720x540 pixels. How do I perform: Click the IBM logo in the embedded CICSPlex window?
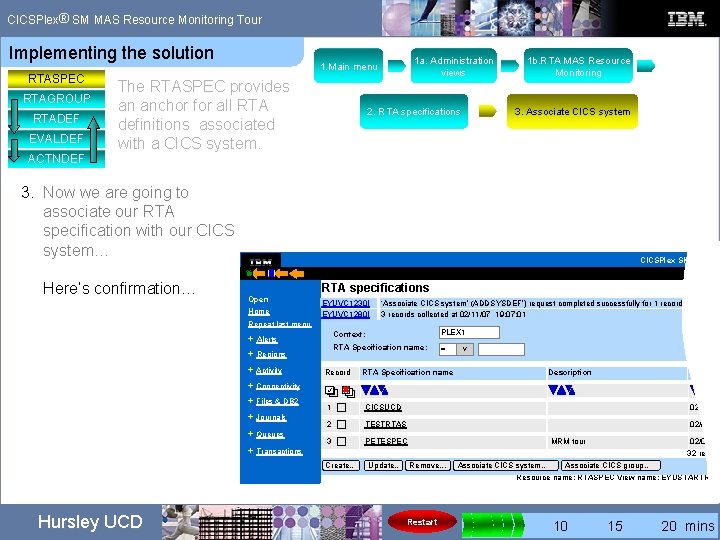[x=260, y=262]
